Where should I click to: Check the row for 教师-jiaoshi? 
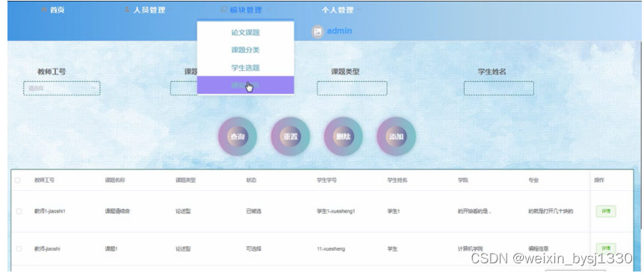pos(19,249)
